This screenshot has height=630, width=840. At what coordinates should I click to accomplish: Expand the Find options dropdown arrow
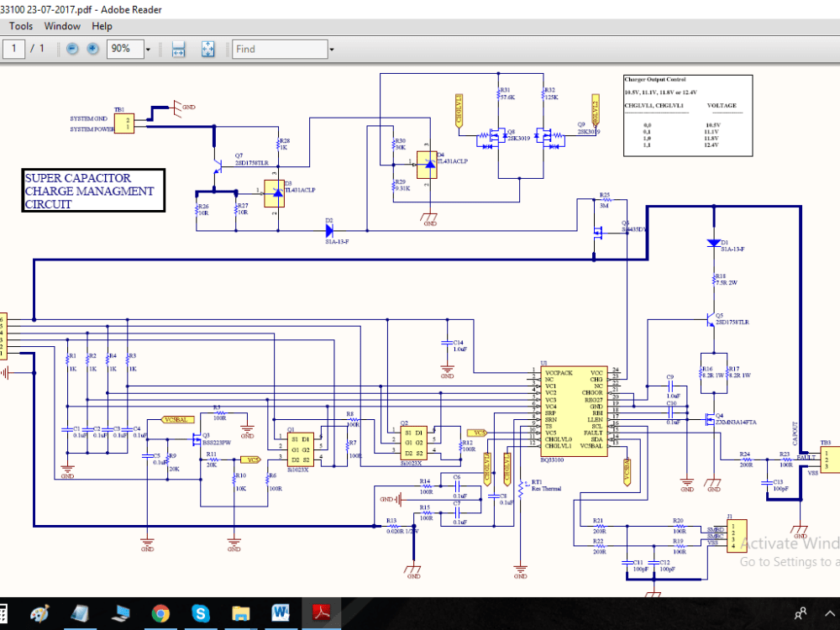point(332,50)
